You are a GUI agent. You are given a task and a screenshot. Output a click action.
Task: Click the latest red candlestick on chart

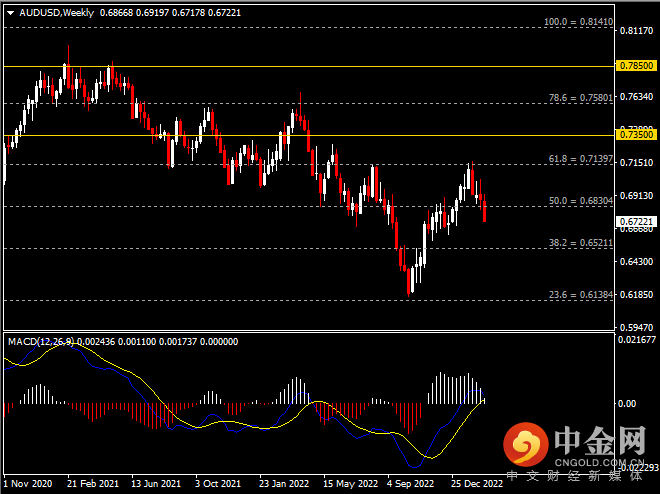pyautogui.click(x=485, y=210)
